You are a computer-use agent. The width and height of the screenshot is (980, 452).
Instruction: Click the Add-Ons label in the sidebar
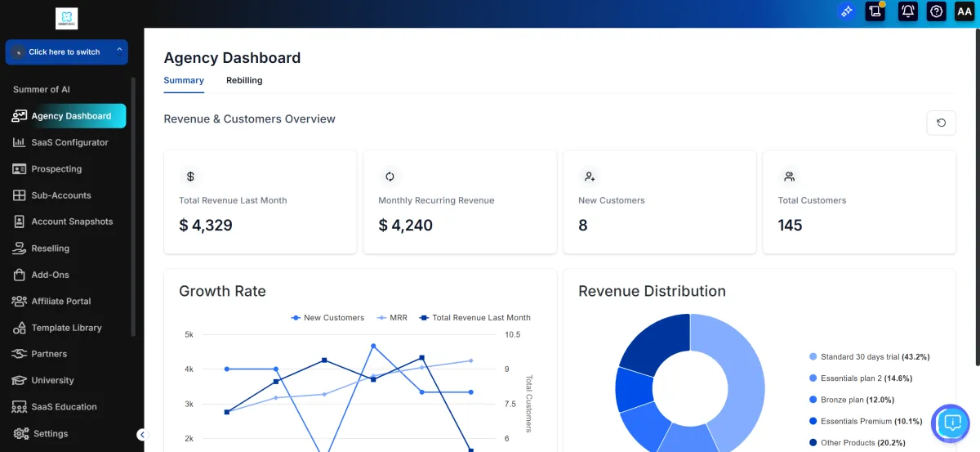(x=51, y=275)
